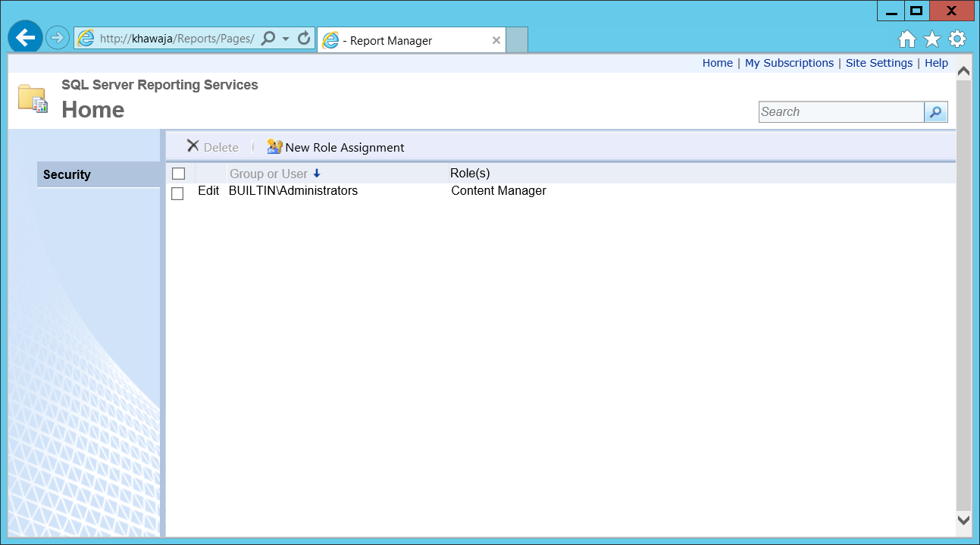This screenshot has width=980, height=545.
Task: Click the address bar search magnifier icon
Action: click(268, 39)
